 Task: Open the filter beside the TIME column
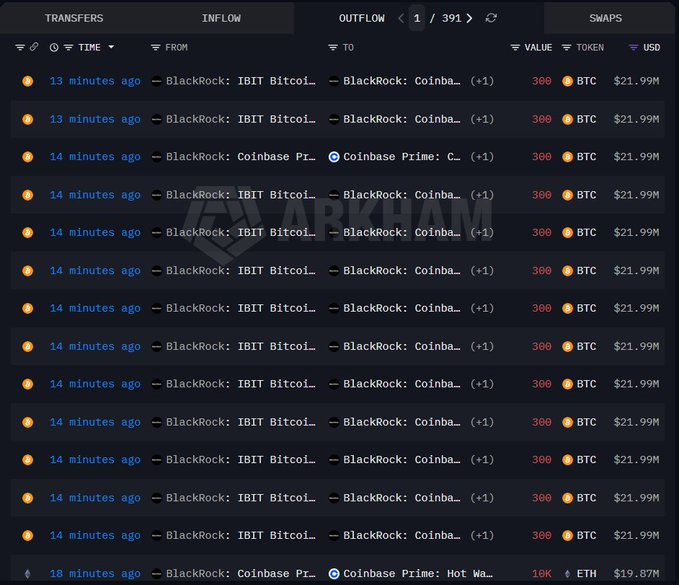(x=68, y=47)
